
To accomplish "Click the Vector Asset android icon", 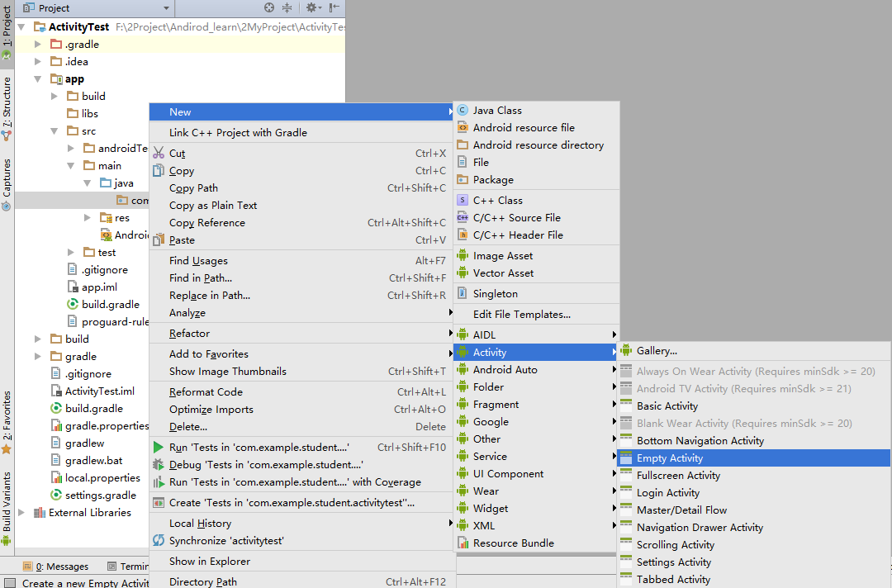I will (463, 273).
